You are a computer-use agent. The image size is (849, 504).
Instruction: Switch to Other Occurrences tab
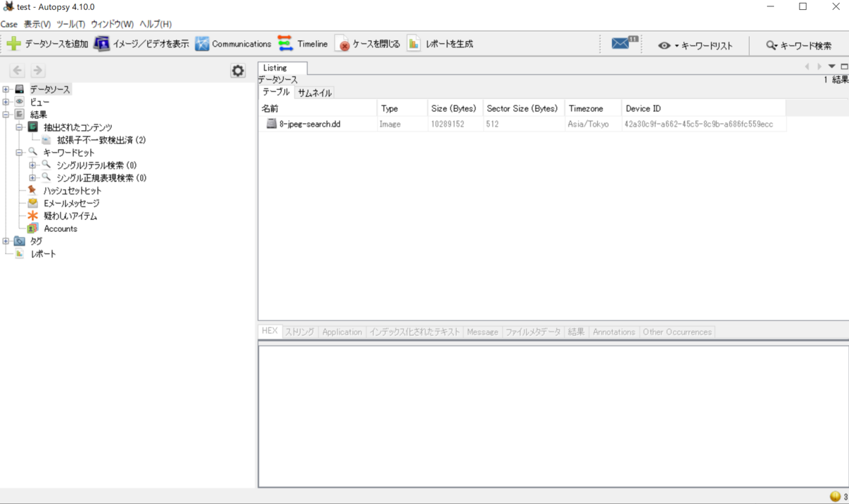(x=677, y=332)
